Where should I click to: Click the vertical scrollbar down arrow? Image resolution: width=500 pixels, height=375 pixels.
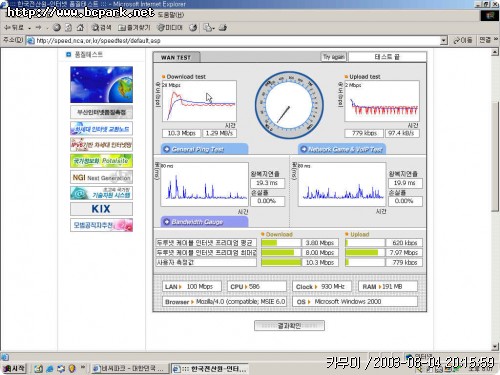pyautogui.click(x=495, y=347)
